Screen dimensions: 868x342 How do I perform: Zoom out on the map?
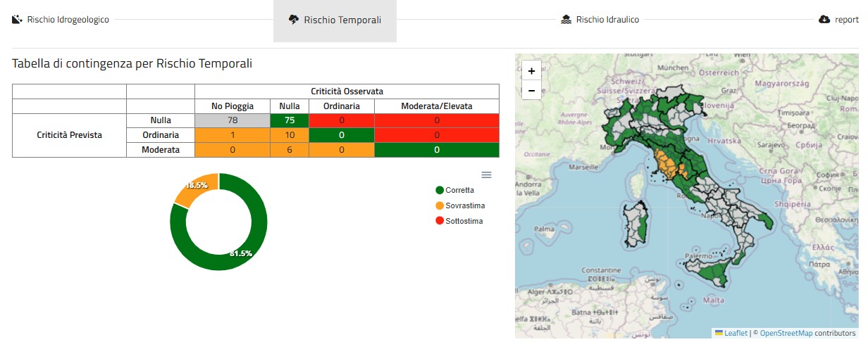click(x=531, y=90)
